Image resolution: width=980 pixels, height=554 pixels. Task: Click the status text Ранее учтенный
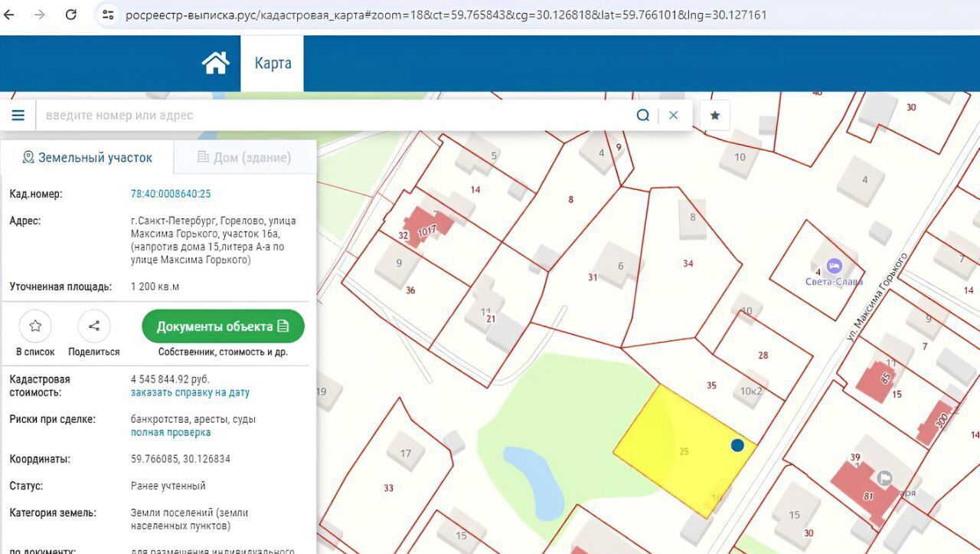tap(168, 486)
